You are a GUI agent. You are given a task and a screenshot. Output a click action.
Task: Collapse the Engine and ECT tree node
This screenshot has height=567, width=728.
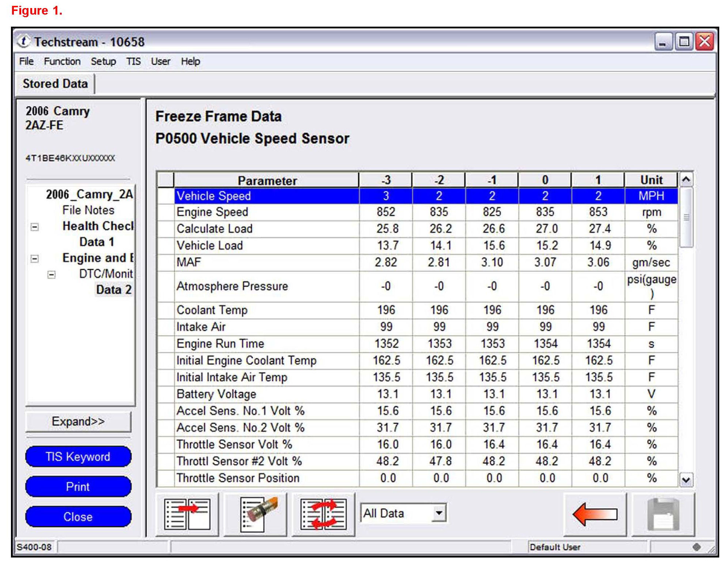tap(35, 259)
